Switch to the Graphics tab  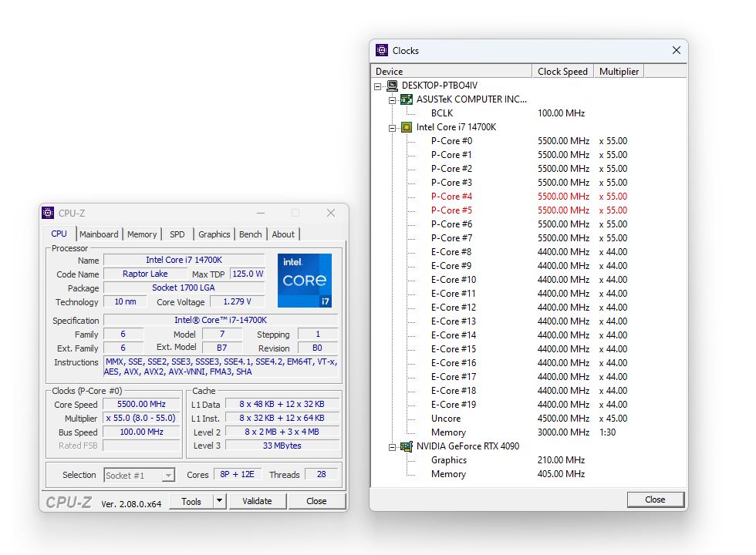[x=214, y=234]
